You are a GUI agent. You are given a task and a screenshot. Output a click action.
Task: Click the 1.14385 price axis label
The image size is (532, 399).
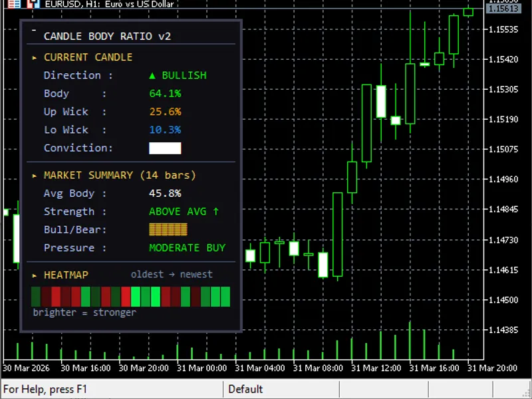pos(503,329)
